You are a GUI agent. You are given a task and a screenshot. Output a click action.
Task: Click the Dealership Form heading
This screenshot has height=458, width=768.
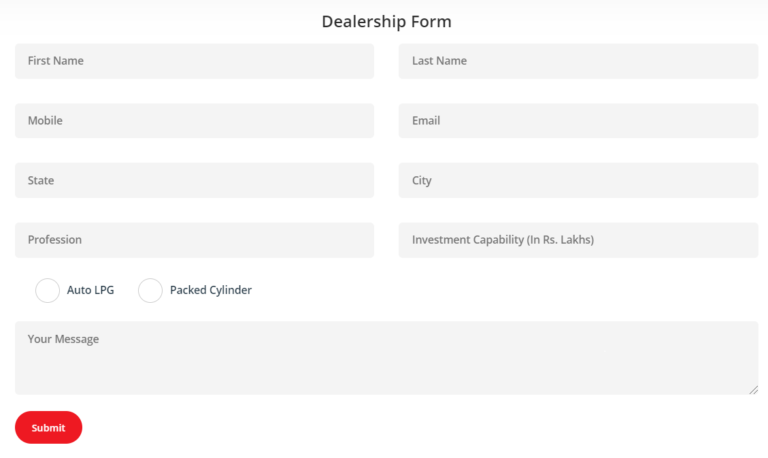coord(386,21)
